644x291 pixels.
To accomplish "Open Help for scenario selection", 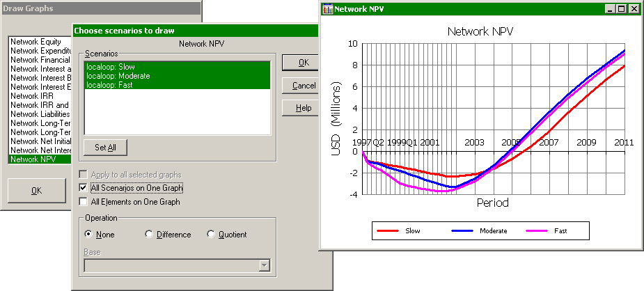I will click(x=304, y=108).
